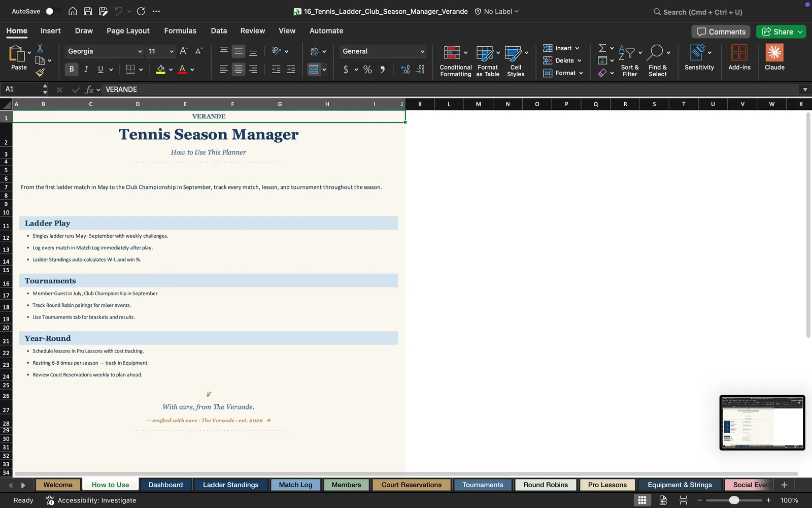Open the Comments pane
Screen dimensions: 812x508
click(721, 31)
